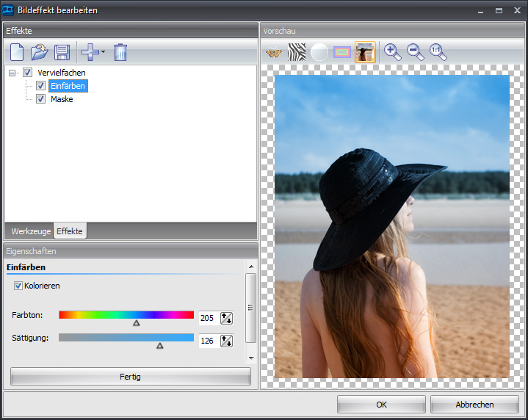Image resolution: width=528 pixels, height=420 pixels.
Task: Click the Farbton hue slider bar
Action: coord(126,315)
